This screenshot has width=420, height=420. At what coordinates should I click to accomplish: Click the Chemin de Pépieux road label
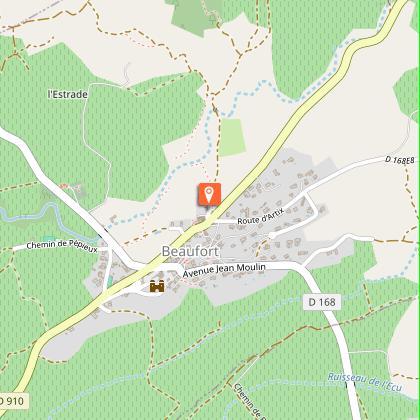coord(62,246)
